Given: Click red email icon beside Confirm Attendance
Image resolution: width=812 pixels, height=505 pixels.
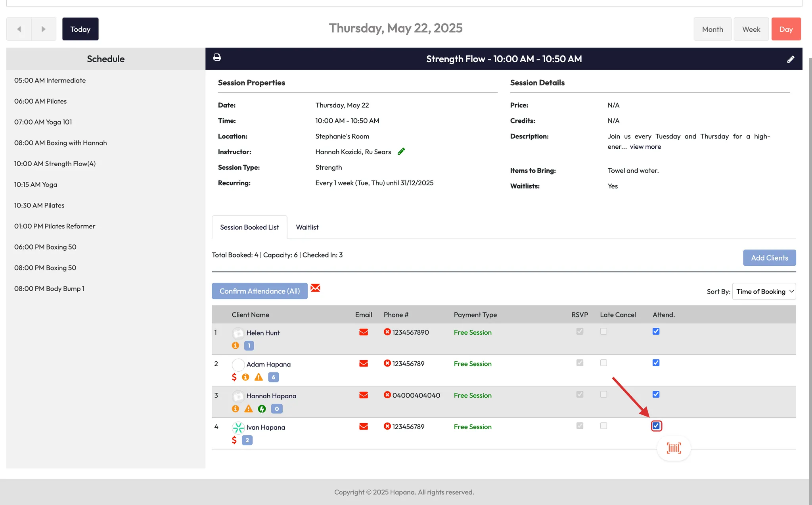Looking at the screenshot, I should click(315, 288).
